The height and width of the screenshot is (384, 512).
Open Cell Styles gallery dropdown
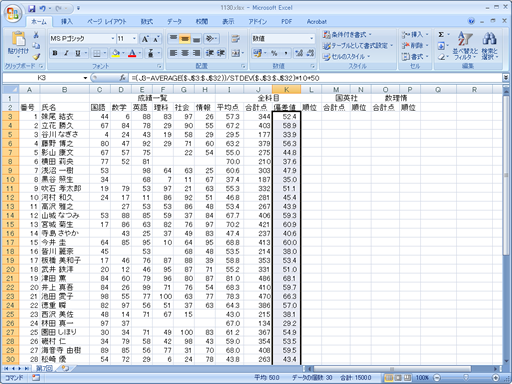coord(347,57)
